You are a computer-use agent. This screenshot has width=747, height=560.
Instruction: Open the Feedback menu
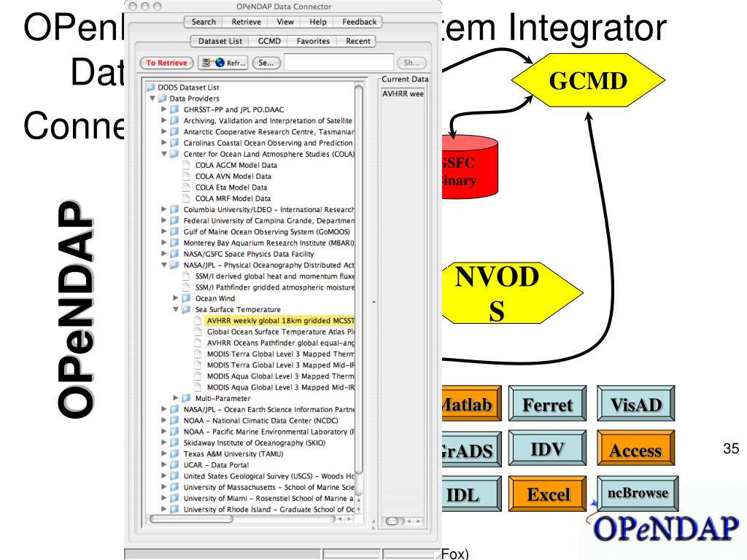tap(359, 22)
